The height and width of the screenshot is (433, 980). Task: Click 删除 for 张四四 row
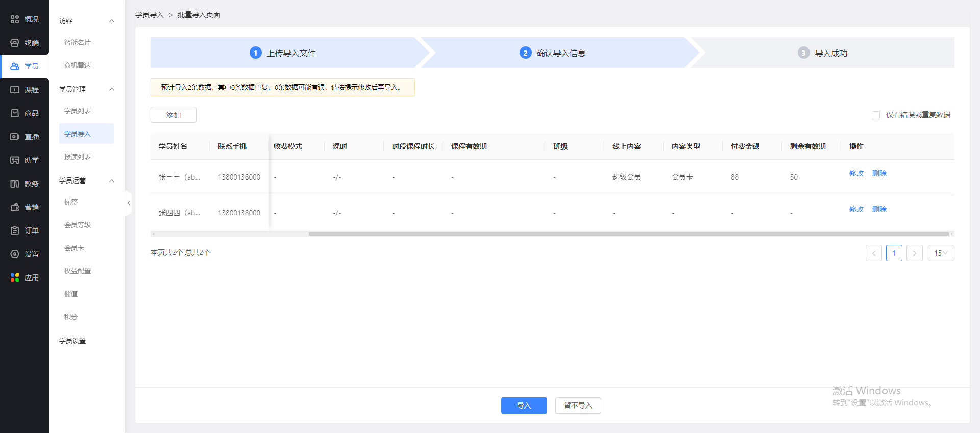pos(879,209)
